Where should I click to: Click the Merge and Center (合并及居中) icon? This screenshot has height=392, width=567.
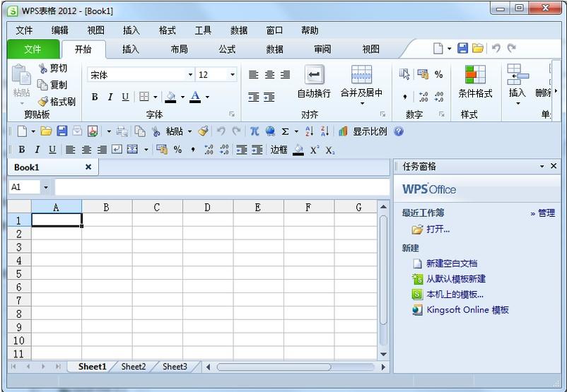click(361, 74)
